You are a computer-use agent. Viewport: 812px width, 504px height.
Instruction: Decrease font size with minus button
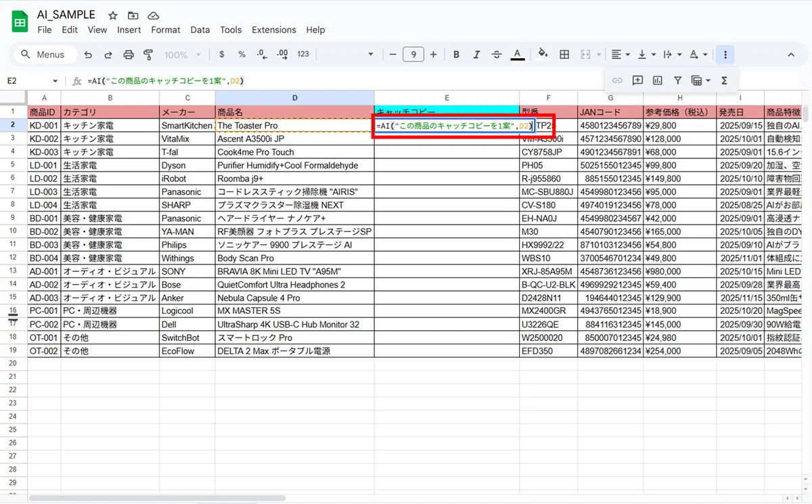[392, 55]
